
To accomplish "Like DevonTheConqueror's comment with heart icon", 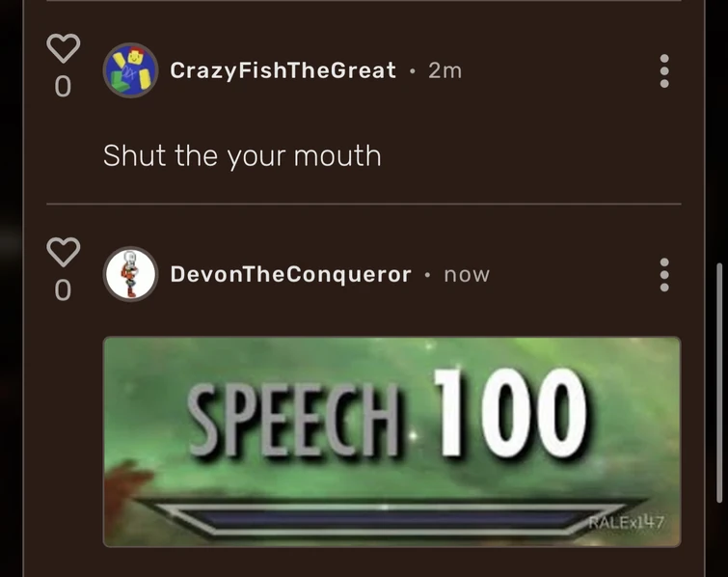I will 63,252.
